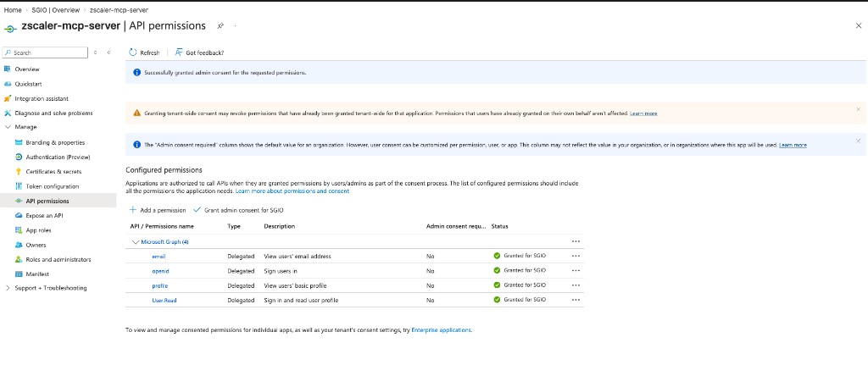The height and width of the screenshot is (365, 868).
Task: Open Overview in the sidebar menu
Action: (x=26, y=69)
